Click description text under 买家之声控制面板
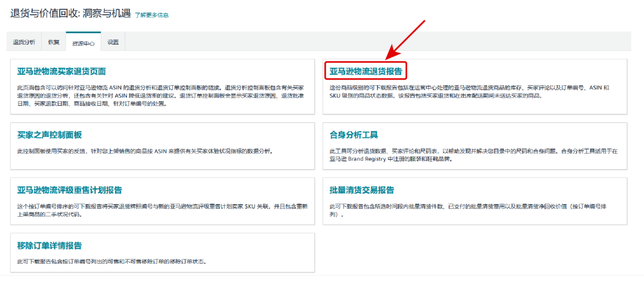Viewport: 644px width, 281px height. point(145,151)
